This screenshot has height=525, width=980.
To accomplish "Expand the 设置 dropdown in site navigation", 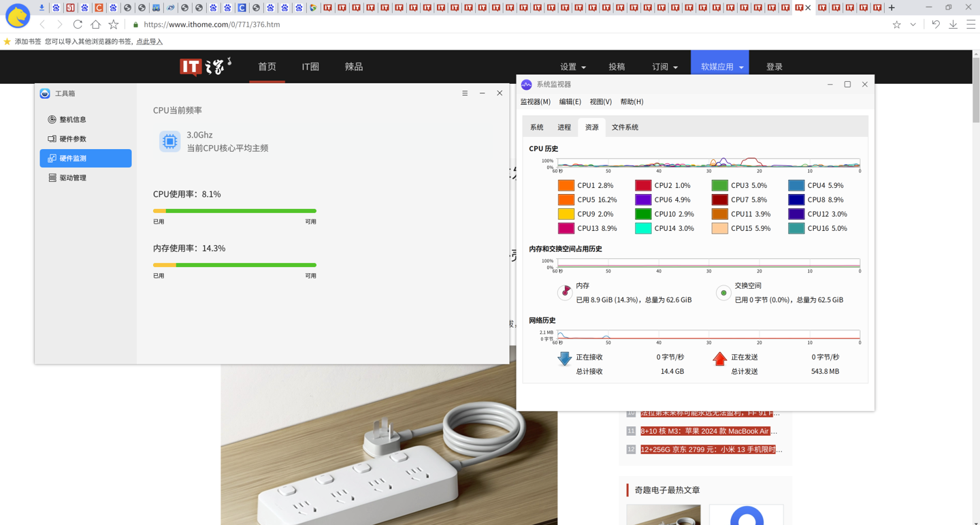I will pyautogui.click(x=572, y=67).
